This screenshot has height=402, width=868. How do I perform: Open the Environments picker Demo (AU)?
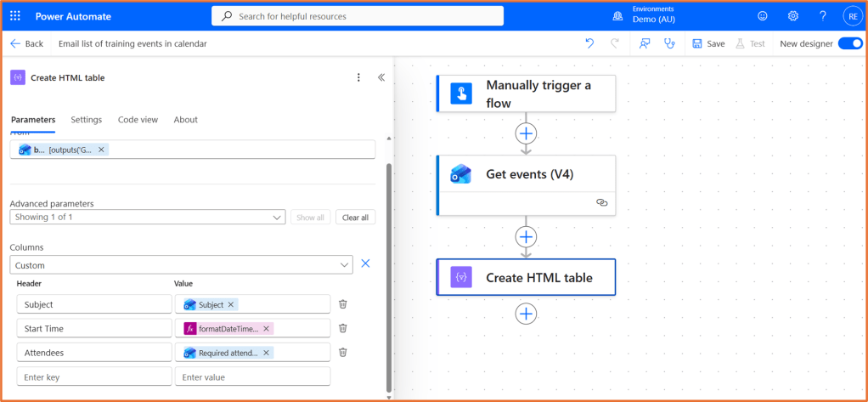[x=652, y=15]
